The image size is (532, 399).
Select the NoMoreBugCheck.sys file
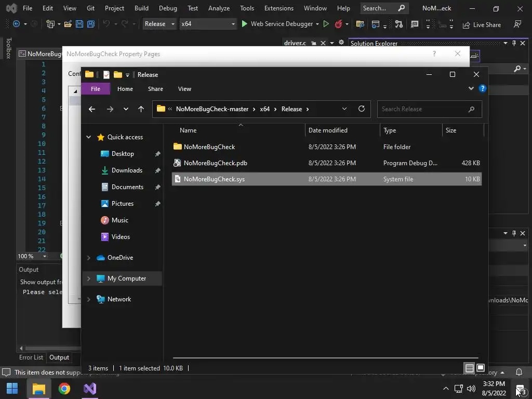(326, 179)
